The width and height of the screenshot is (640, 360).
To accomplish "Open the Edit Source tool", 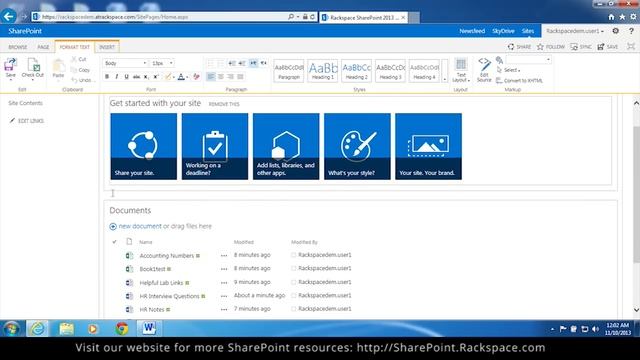I will (484, 69).
